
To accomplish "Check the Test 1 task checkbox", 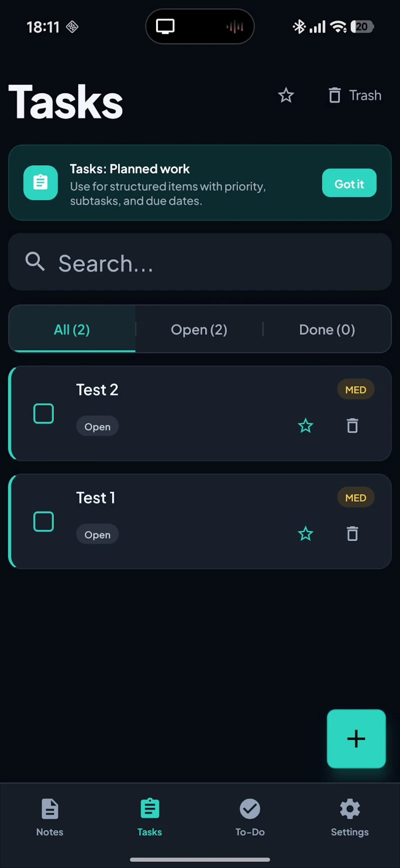I will pyautogui.click(x=43, y=522).
